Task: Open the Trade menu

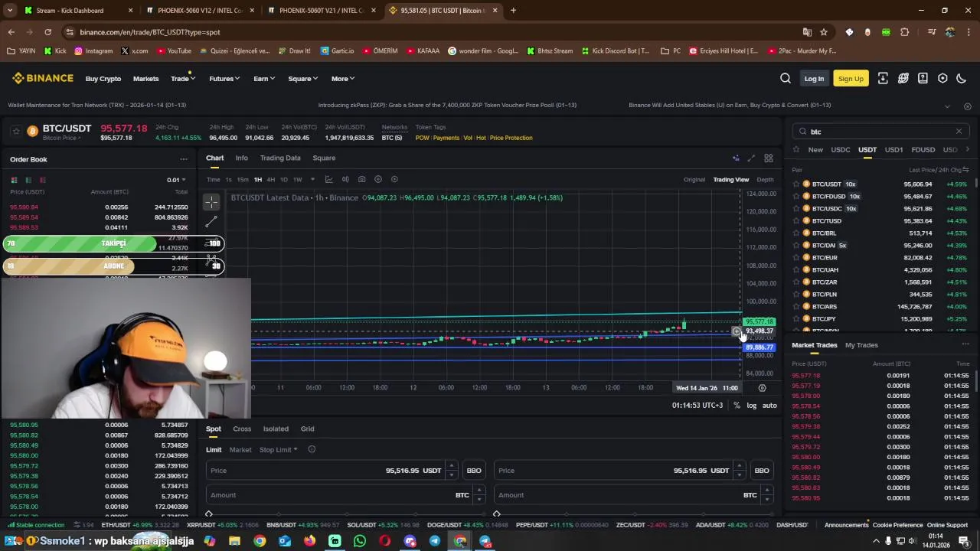Action: [x=182, y=79]
